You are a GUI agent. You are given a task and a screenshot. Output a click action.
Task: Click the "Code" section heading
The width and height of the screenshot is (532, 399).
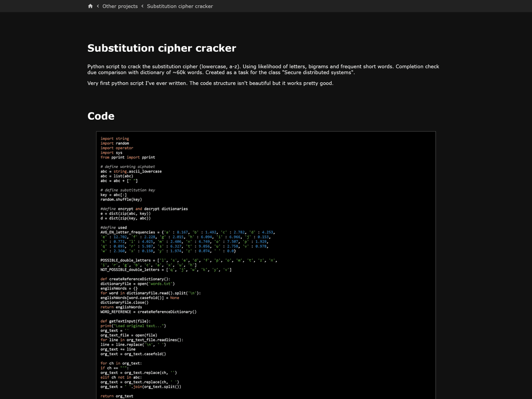tap(100, 116)
